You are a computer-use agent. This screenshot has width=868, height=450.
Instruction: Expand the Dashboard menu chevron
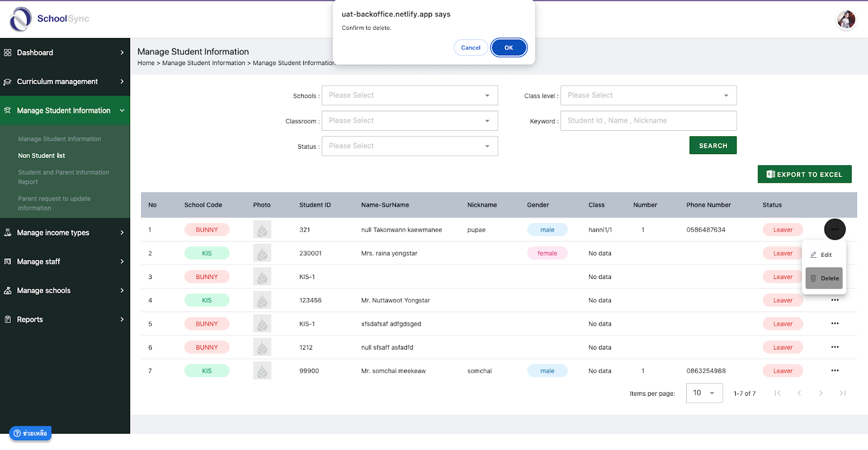coord(122,53)
